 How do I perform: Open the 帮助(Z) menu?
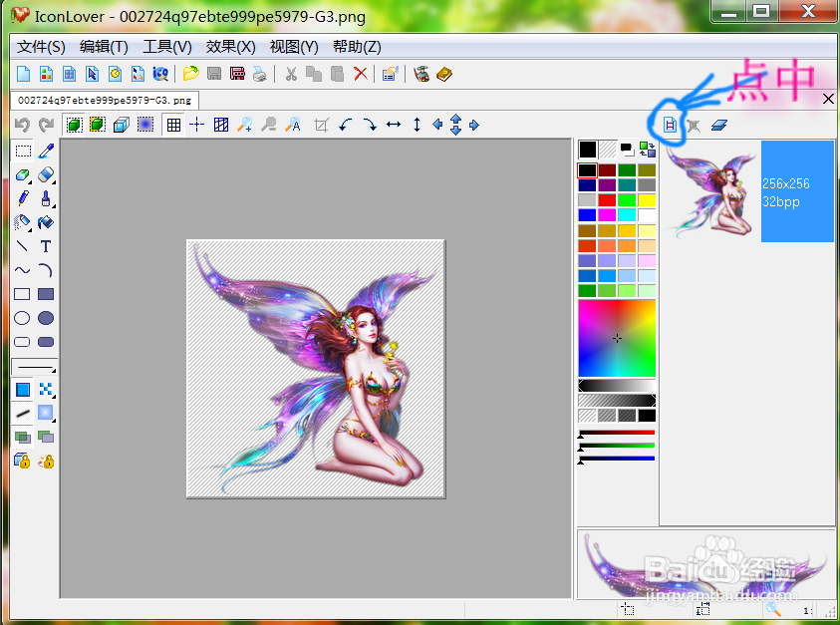[x=357, y=47]
